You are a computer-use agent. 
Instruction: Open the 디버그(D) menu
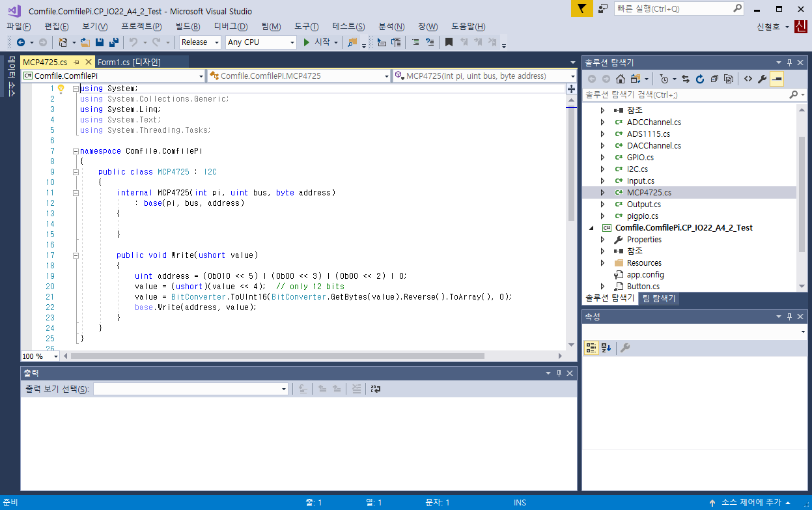point(231,26)
